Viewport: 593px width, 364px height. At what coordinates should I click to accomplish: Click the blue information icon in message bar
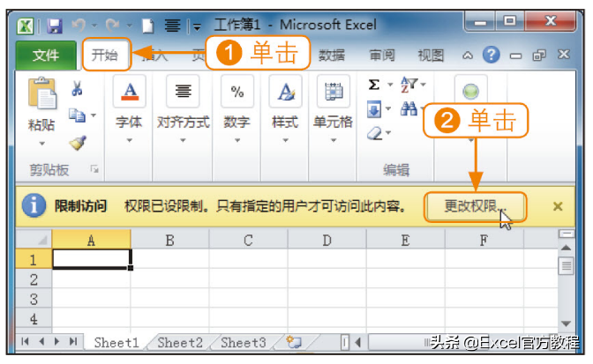tap(34, 205)
